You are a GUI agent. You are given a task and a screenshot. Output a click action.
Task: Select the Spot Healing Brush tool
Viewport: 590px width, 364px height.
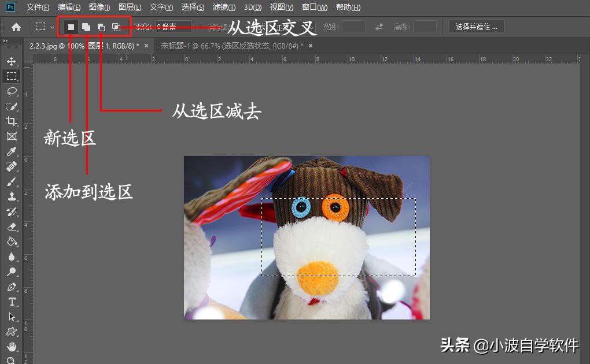point(12,167)
